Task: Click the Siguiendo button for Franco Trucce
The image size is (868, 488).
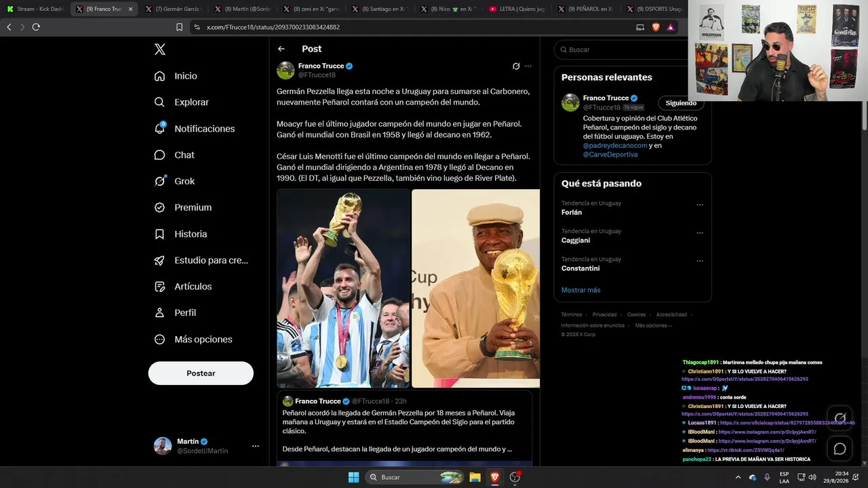Action: [681, 103]
